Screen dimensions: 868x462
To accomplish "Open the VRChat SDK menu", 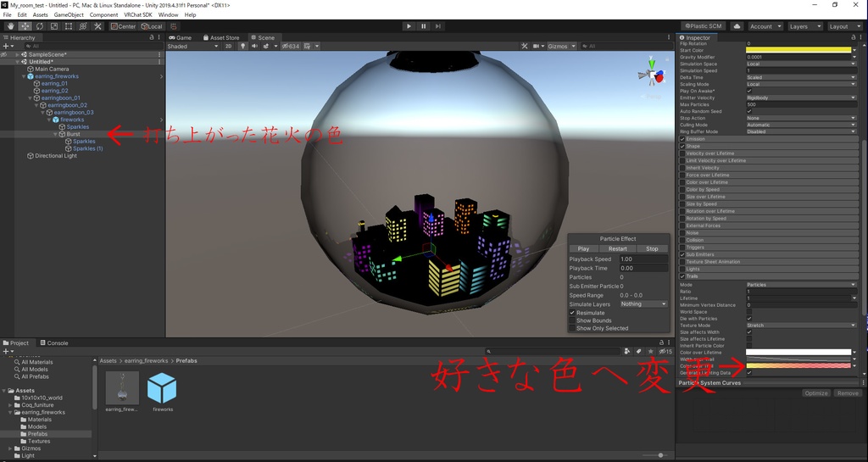I will pyautogui.click(x=138, y=15).
